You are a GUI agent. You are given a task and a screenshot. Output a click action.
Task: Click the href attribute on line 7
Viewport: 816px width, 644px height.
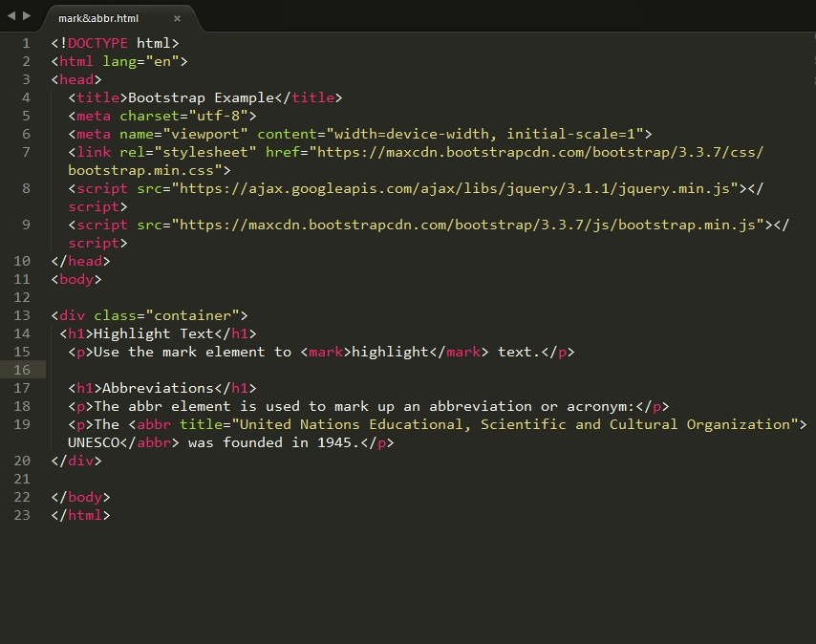click(x=282, y=153)
